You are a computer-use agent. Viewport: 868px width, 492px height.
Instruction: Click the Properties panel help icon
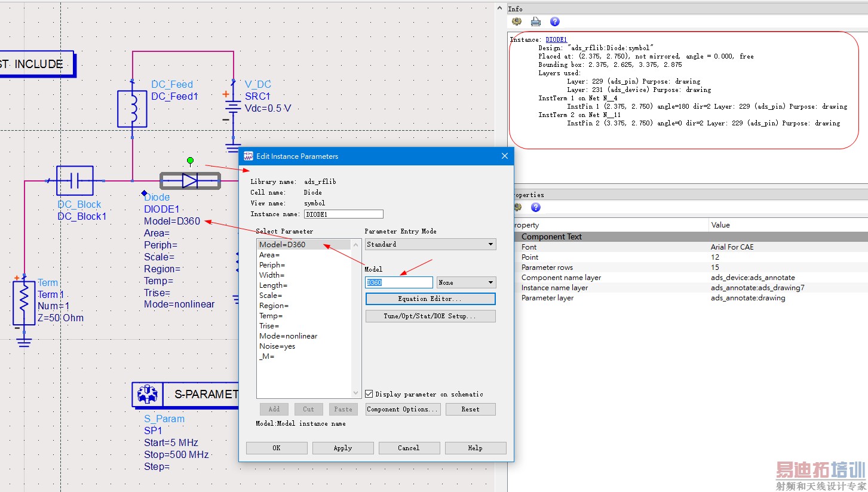pos(536,207)
